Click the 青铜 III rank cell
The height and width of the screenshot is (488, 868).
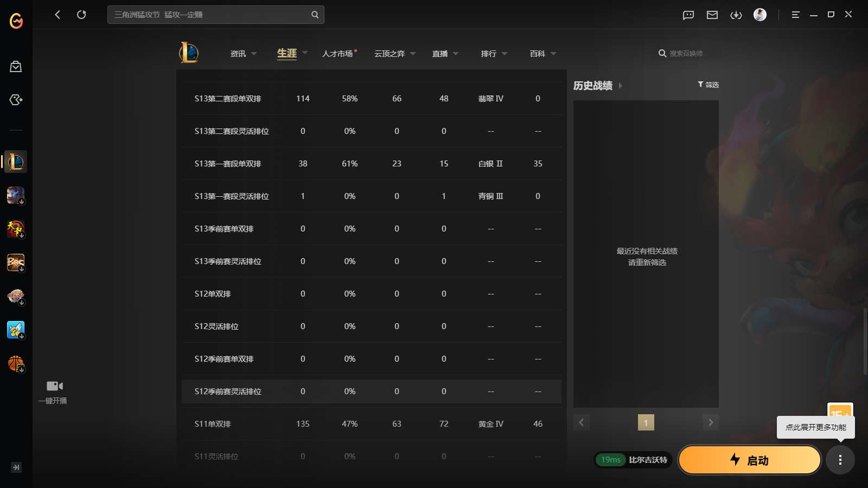click(491, 196)
